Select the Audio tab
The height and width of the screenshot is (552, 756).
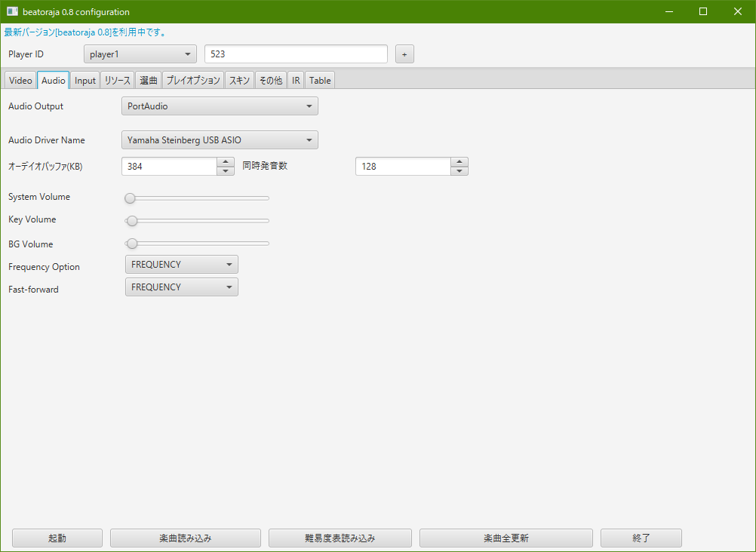(x=53, y=81)
